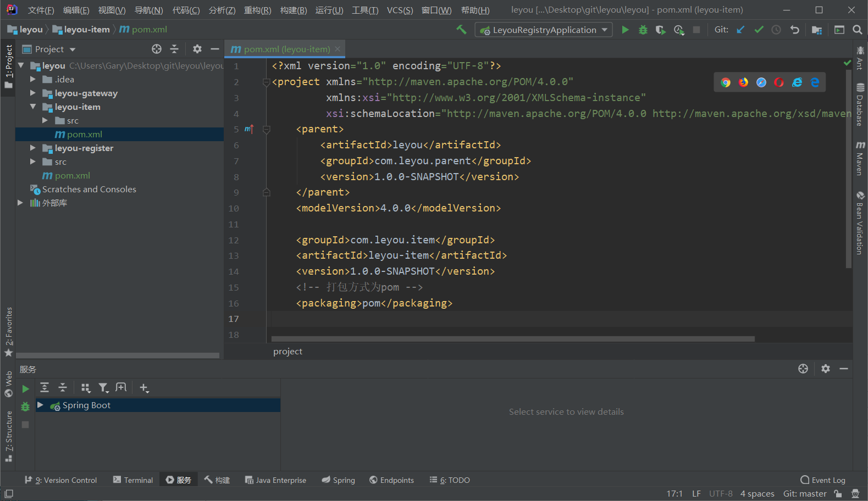Click the Git update project arrow
868x501 pixels.
(x=741, y=30)
